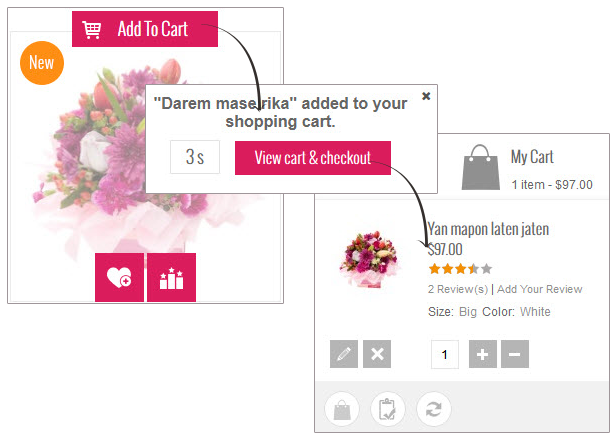Increase quantity with the plus button
Viewport: 616px width, 441px height.
tap(483, 354)
